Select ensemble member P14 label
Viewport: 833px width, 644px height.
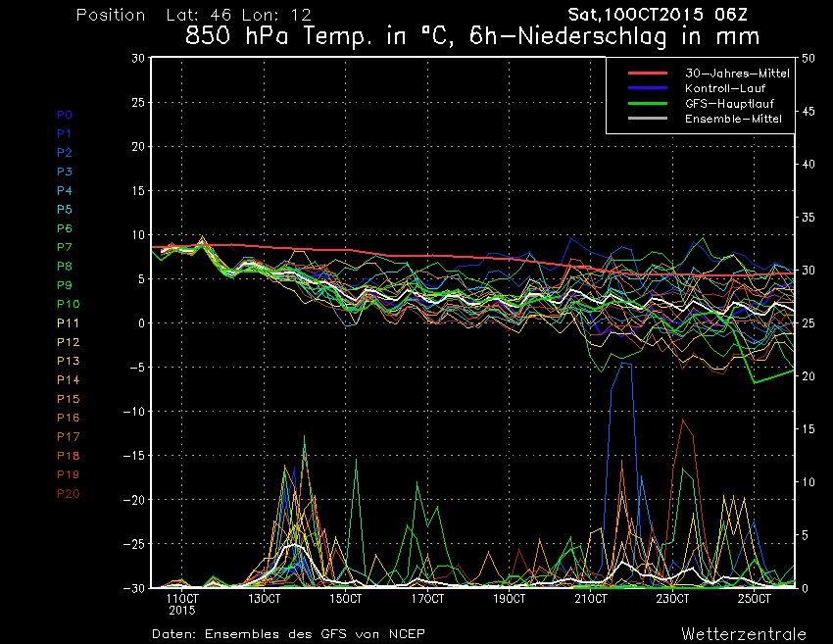pyautogui.click(x=67, y=379)
